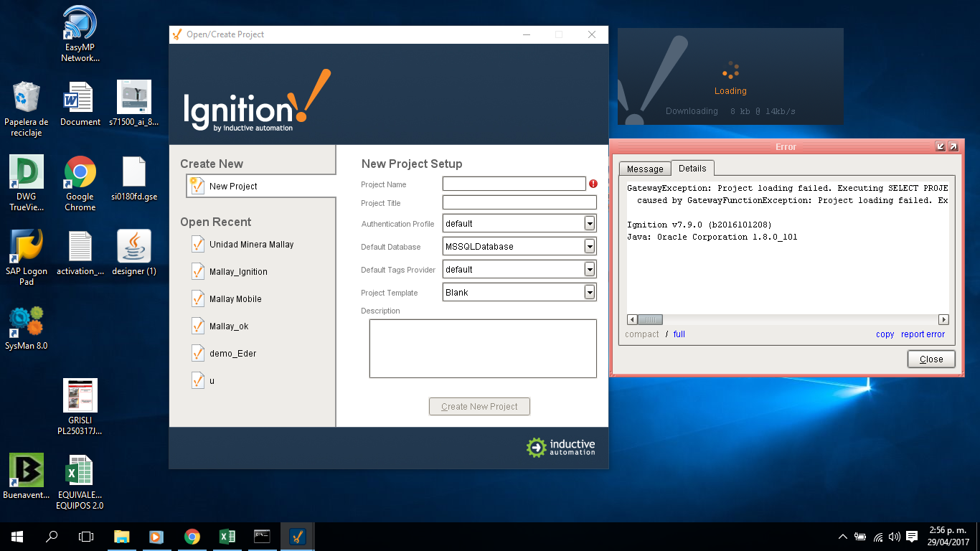
Task: Click the battery icon in the tray
Action: click(x=859, y=537)
